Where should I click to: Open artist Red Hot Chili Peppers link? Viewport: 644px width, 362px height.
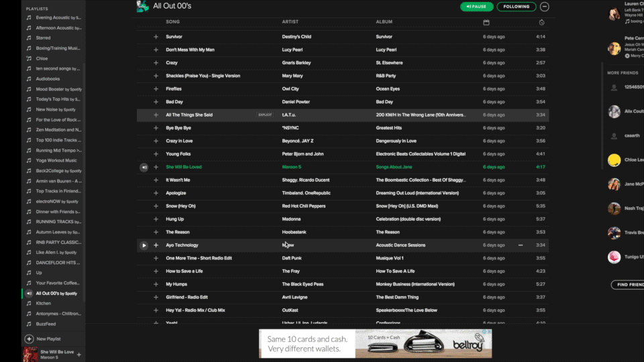click(x=303, y=206)
